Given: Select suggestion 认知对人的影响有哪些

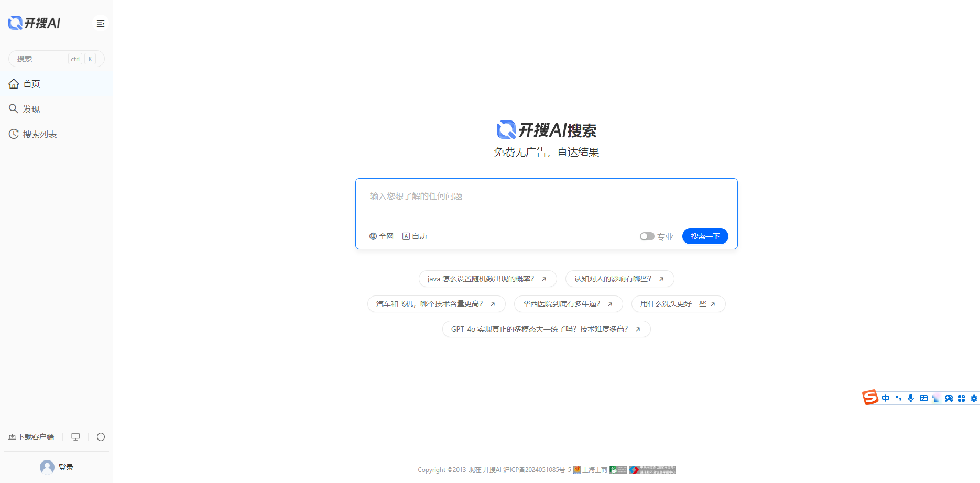Looking at the screenshot, I should click(619, 279).
